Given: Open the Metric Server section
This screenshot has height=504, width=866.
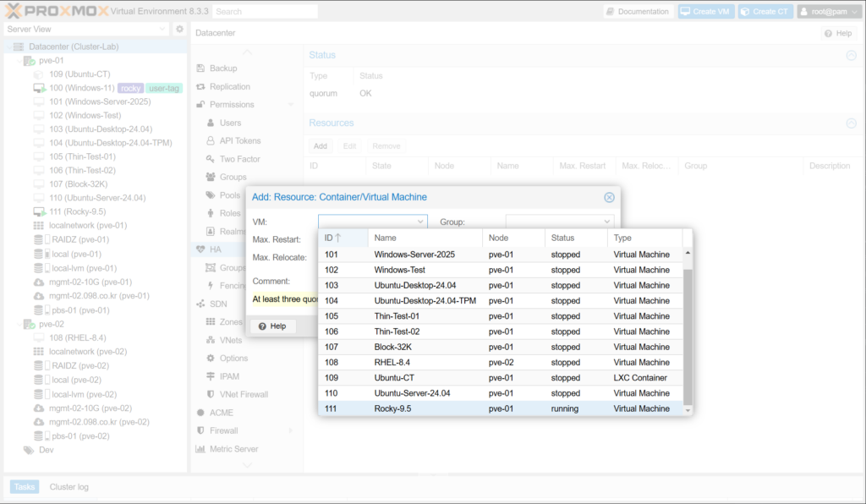Looking at the screenshot, I should point(233,449).
